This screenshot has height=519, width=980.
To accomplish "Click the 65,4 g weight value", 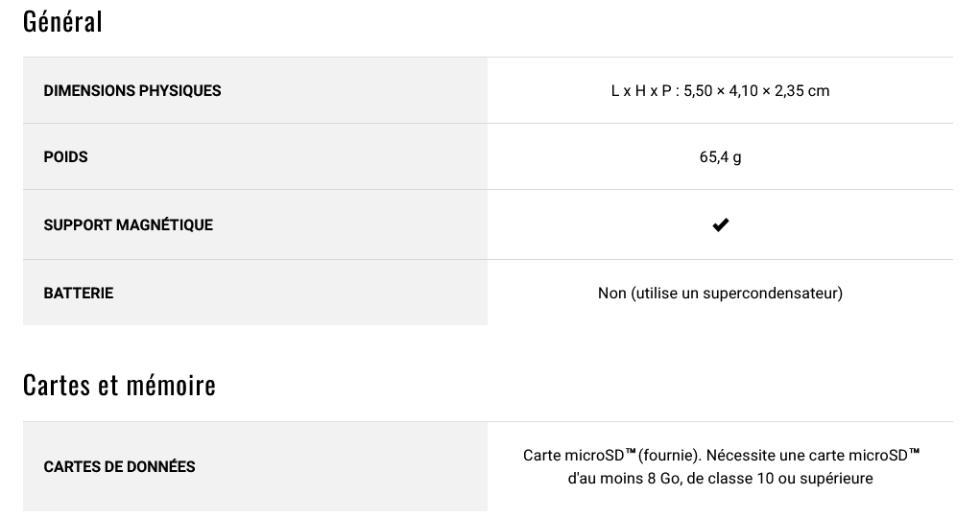I will coord(720,157).
